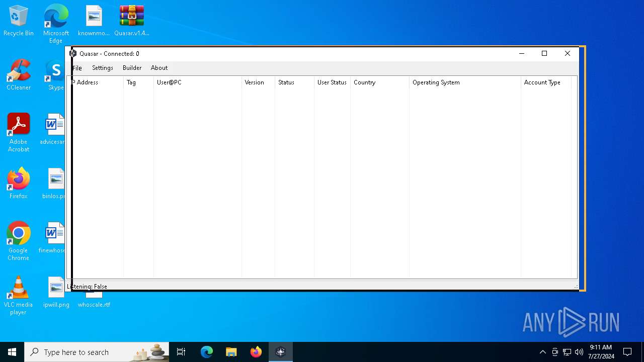Launch Edge from the taskbar
This screenshot has width=644, height=362.
(207, 352)
